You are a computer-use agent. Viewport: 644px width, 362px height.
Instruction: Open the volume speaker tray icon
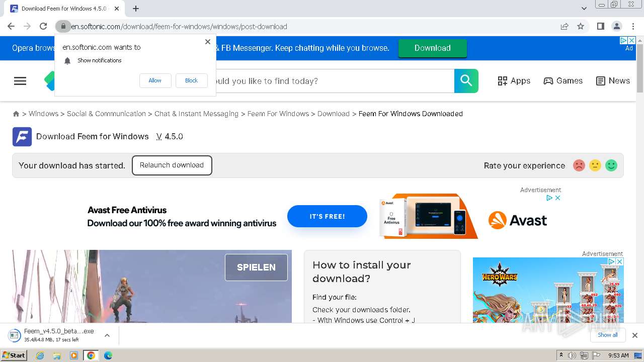point(572,355)
